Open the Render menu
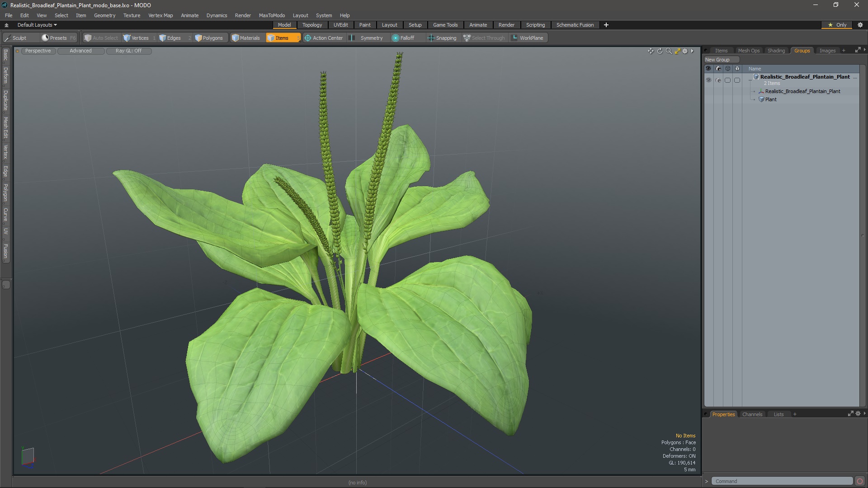This screenshot has width=868, height=488. [243, 15]
